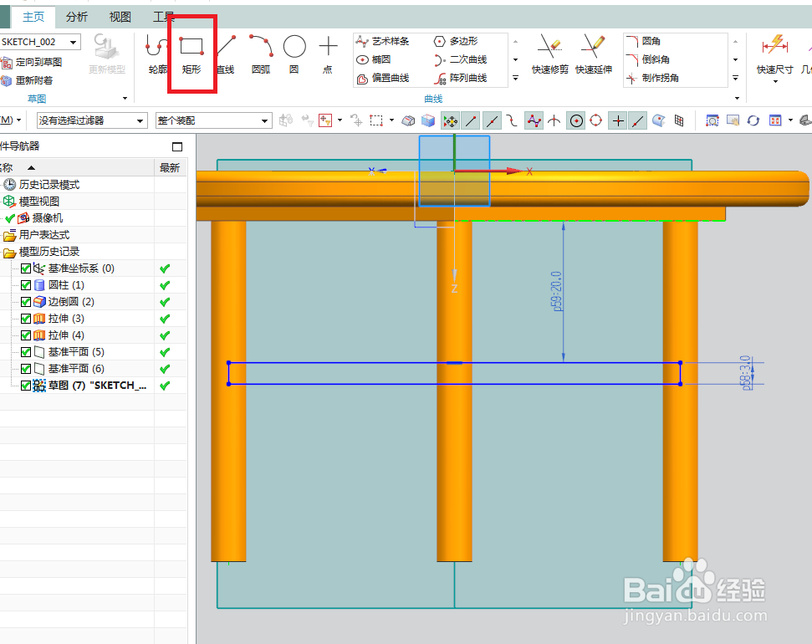This screenshot has width=812, height=644.
Task: Maximize the part navigator panel
Action: pos(177,146)
